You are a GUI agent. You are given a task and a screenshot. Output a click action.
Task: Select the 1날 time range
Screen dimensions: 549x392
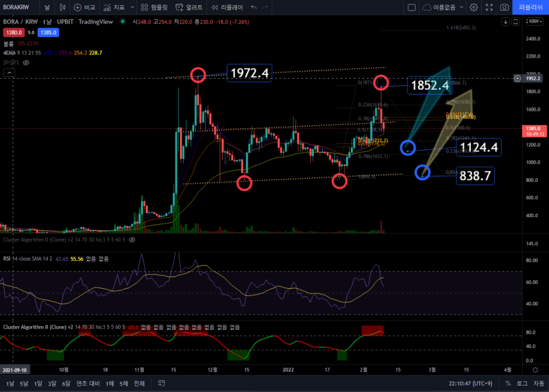pyautogui.click(x=10, y=384)
